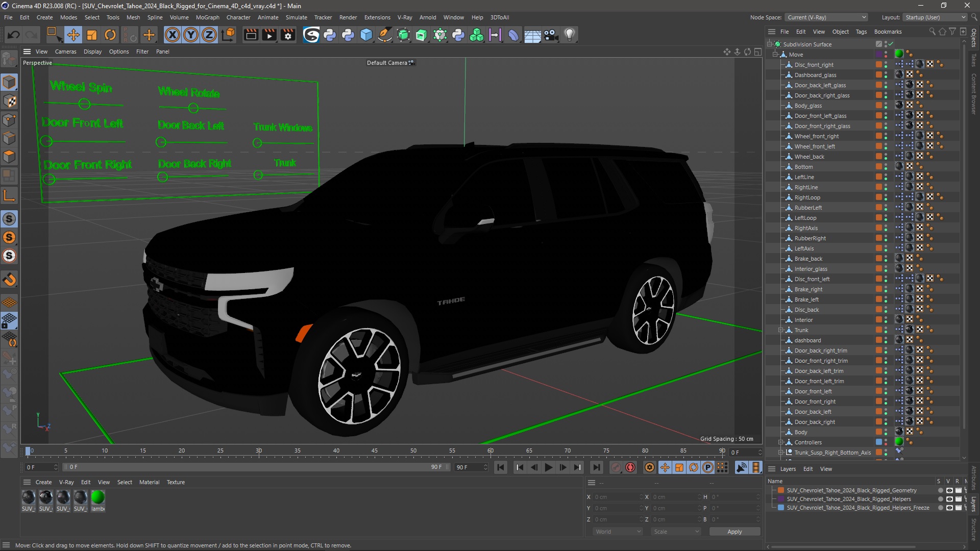Toggle Subdivision Surface enable checkmark
The width and height of the screenshot is (980, 551).
click(891, 44)
